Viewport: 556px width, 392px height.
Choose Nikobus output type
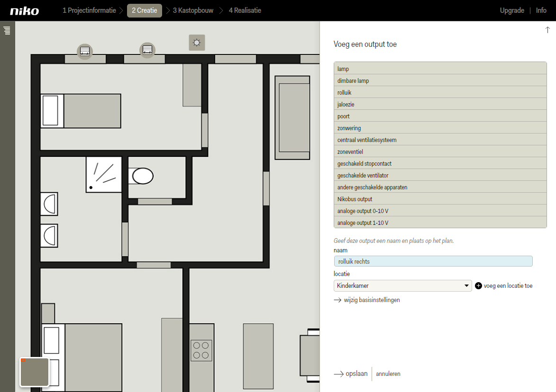pyautogui.click(x=440, y=199)
